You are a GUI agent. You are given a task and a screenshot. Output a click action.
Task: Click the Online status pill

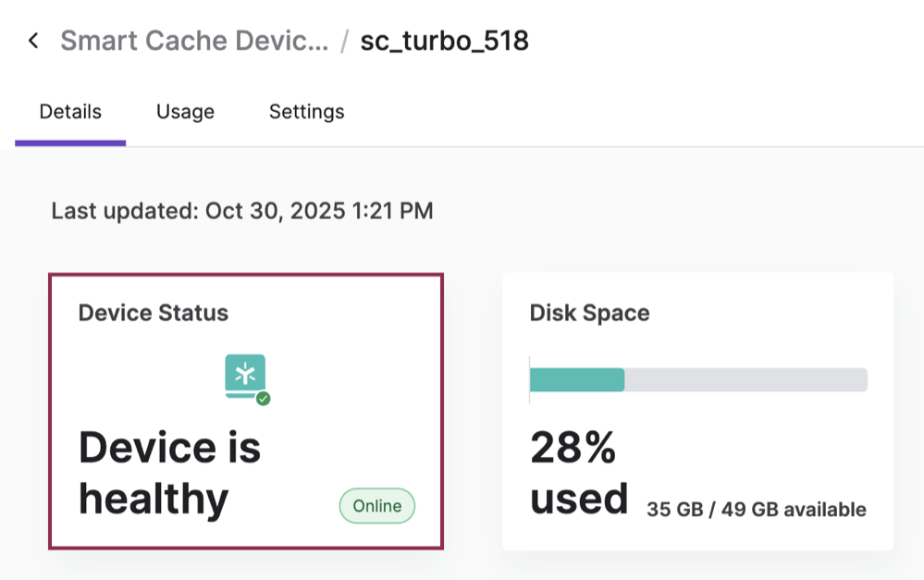pos(376,506)
